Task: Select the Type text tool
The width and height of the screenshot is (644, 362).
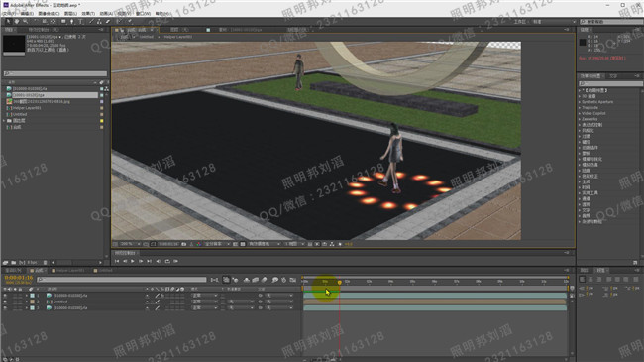Action: click(x=80, y=22)
